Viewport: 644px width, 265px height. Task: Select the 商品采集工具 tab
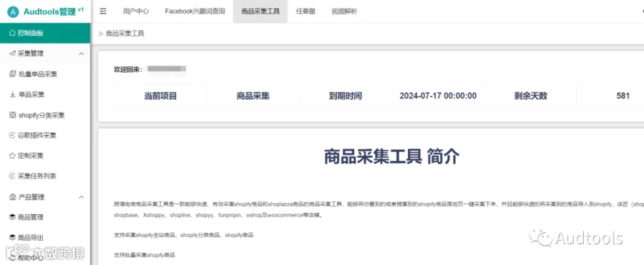pos(260,11)
